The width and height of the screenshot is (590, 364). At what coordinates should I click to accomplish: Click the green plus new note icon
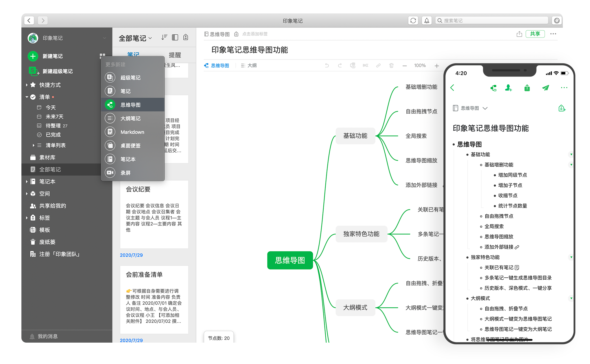coord(33,56)
